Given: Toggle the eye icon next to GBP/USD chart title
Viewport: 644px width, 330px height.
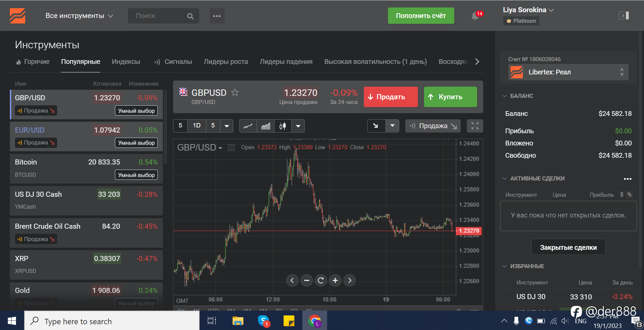Looking at the screenshot, I should pos(231,148).
